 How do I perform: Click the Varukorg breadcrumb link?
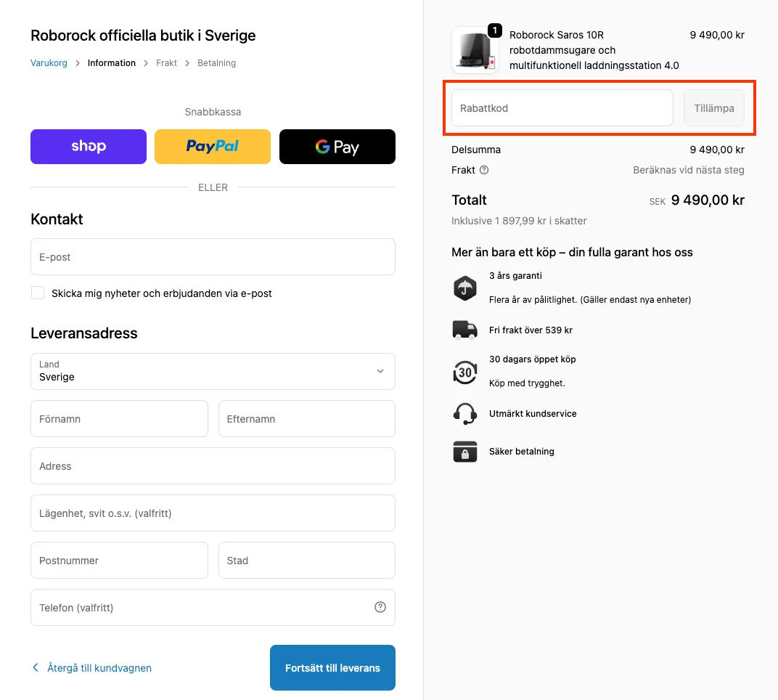(x=49, y=63)
